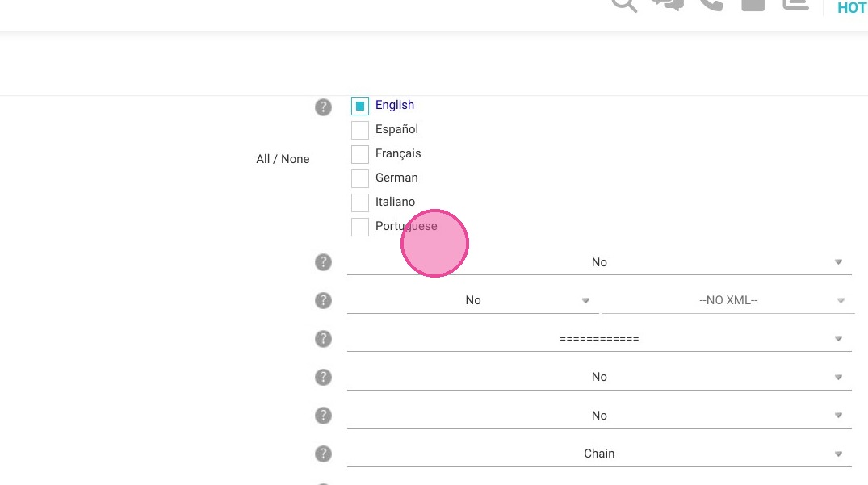Open help icon for the No row just above Chain
Image resolution: width=868 pixels, height=485 pixels.
click(x=323, y=416)
